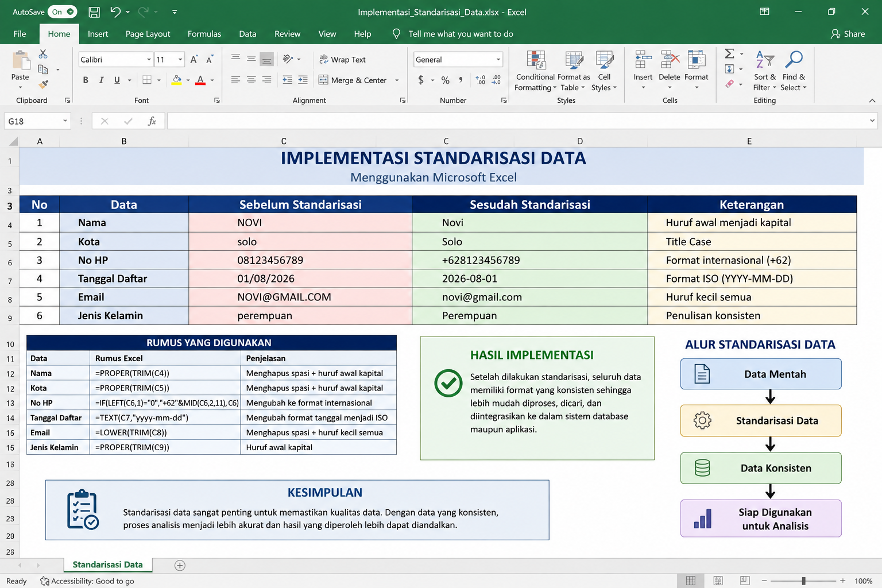Open the Borders dropdown arrow
Viewport: 882px width, 588px height.
[159, 80]
